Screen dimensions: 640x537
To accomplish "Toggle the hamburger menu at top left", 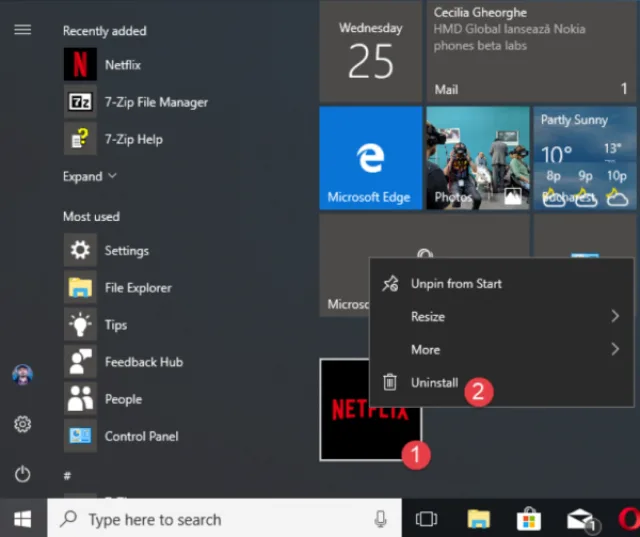I will 22,29.
